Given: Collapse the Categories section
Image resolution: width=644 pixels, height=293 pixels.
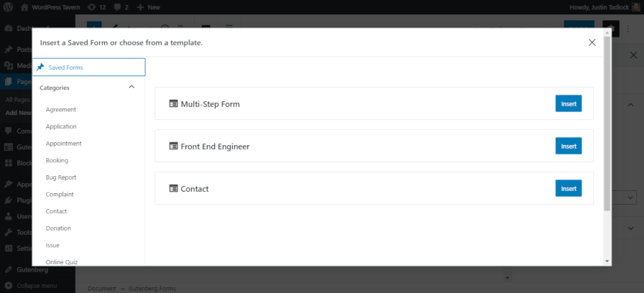Looking at the screenshot, I should click(132, 87).
